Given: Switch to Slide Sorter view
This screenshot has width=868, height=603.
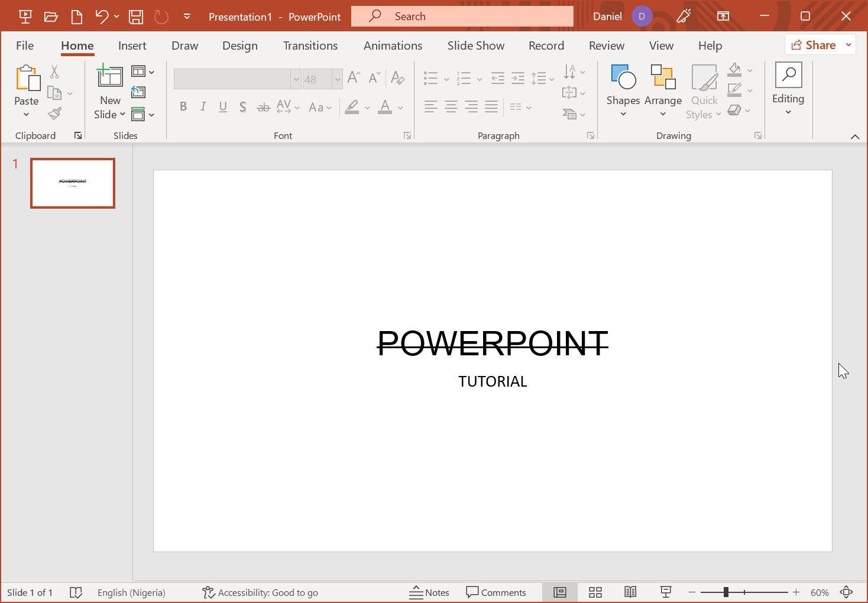Looking at the screenshot, I should [595, 592].
